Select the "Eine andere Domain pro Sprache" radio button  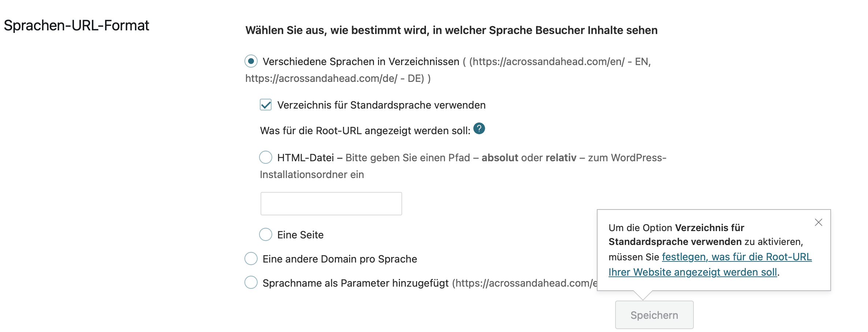251,259
